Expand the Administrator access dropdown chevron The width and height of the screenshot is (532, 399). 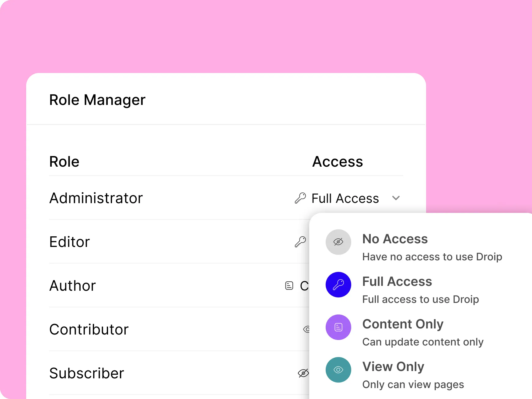pos(396,198)
